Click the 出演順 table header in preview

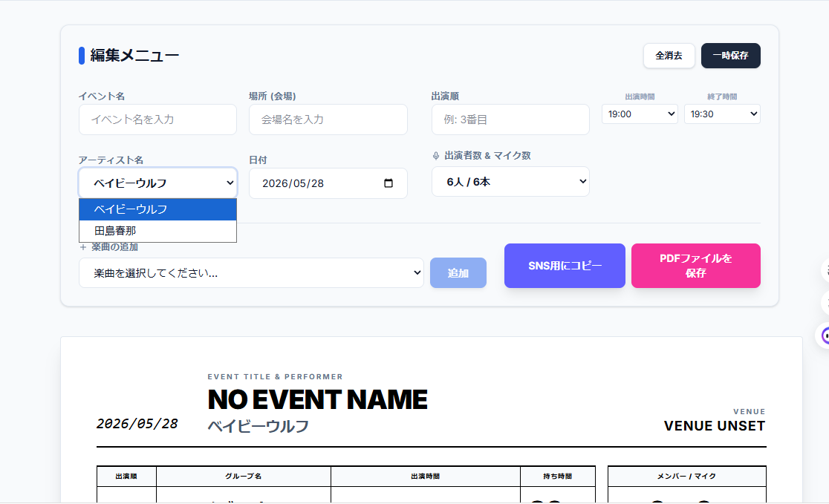point(126,476)
